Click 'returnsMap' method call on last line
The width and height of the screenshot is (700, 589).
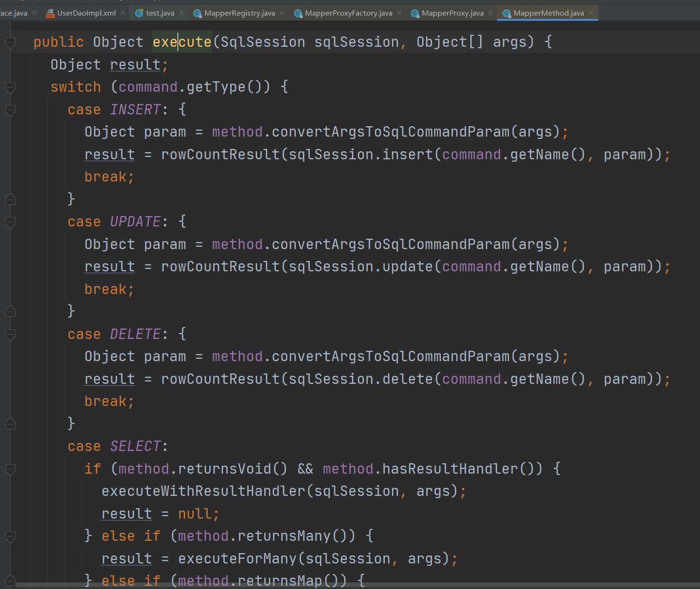pos(280,580)
